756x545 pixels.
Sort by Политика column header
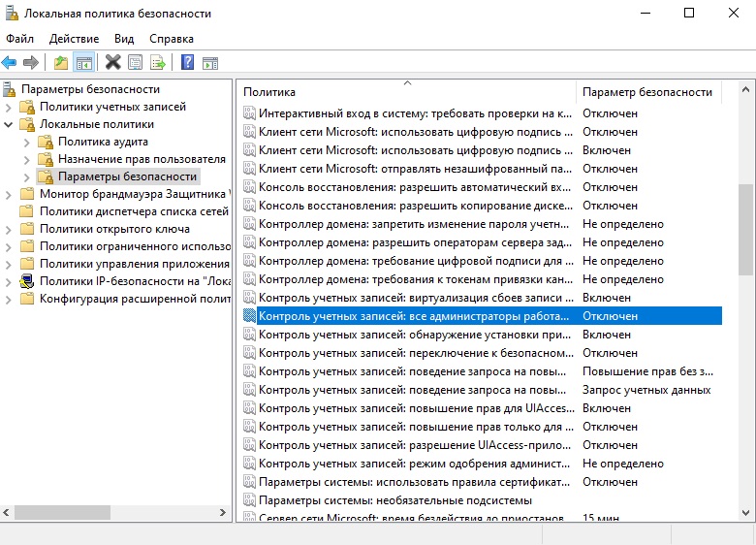406,91
